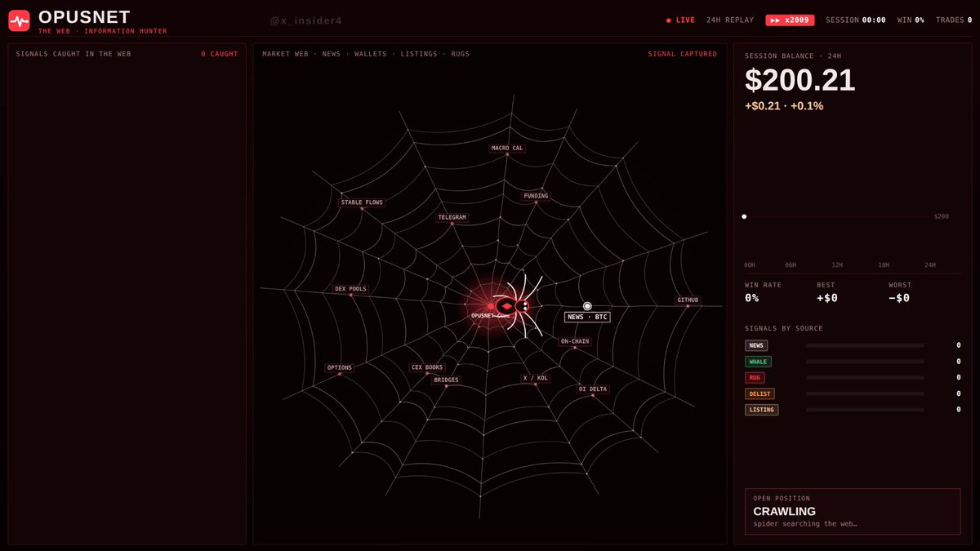
Task: Click the NEWS · BTC signal label
Action: 587,317
